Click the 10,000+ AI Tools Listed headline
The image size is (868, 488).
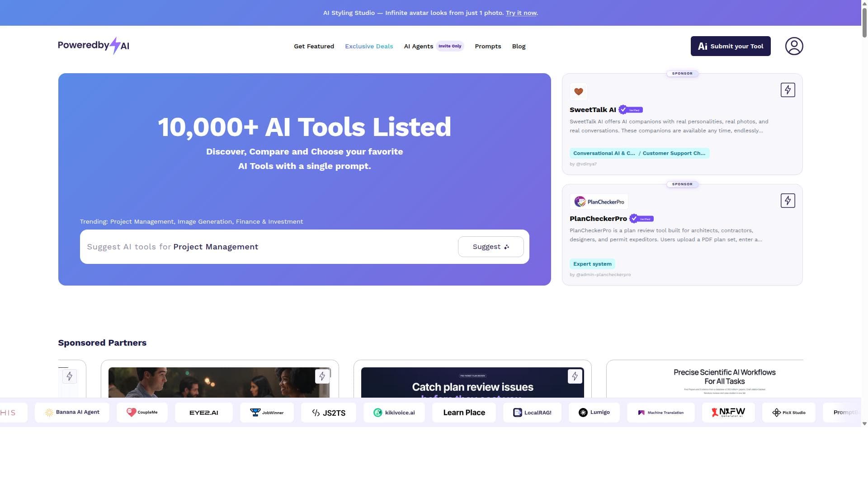coord(304,127)
